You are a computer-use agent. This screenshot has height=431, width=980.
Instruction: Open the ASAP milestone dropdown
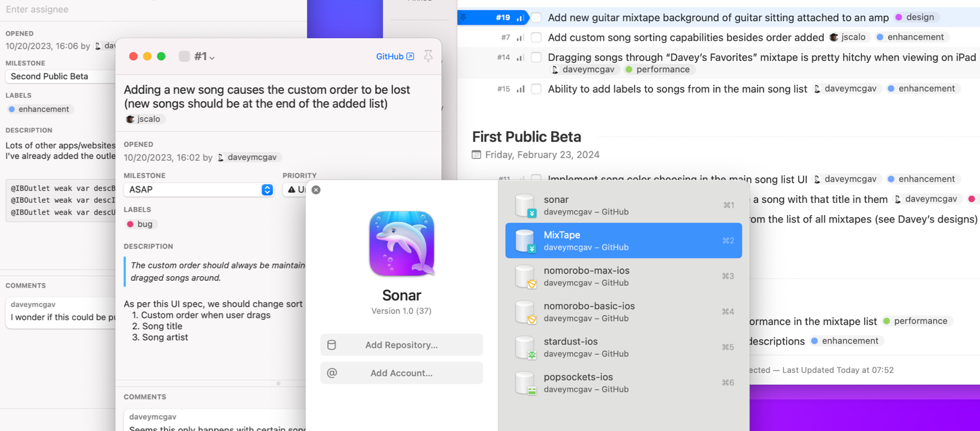coord(199,189)
